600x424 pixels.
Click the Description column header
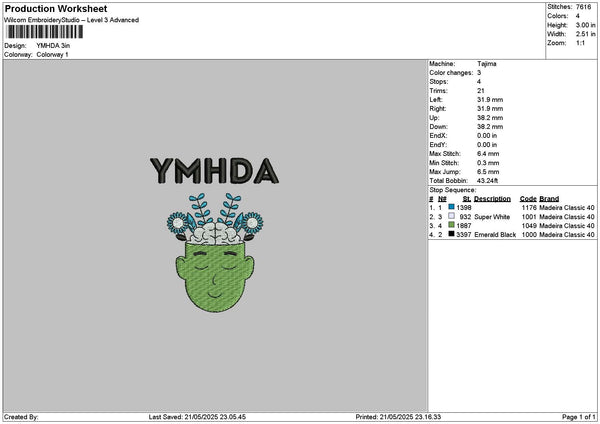pos(492,198)
